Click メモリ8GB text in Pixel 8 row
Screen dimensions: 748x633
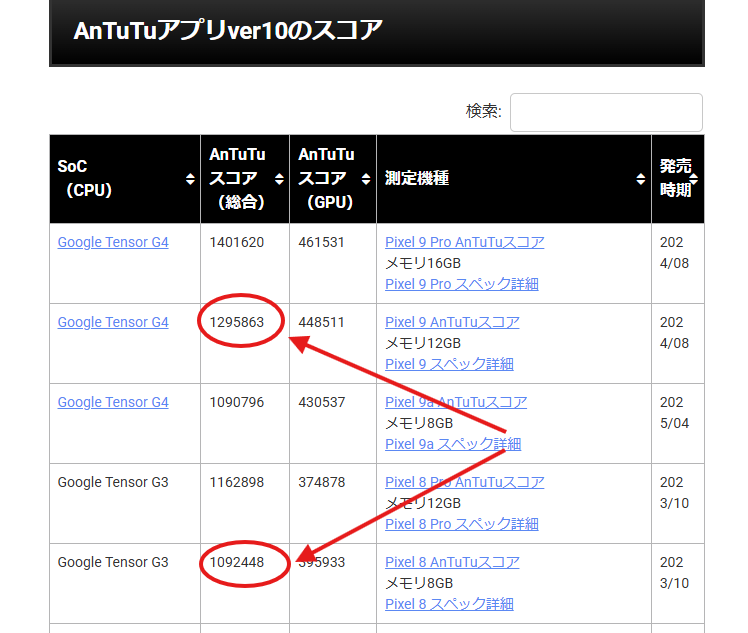pyautogui.click(x=419, y=583)
